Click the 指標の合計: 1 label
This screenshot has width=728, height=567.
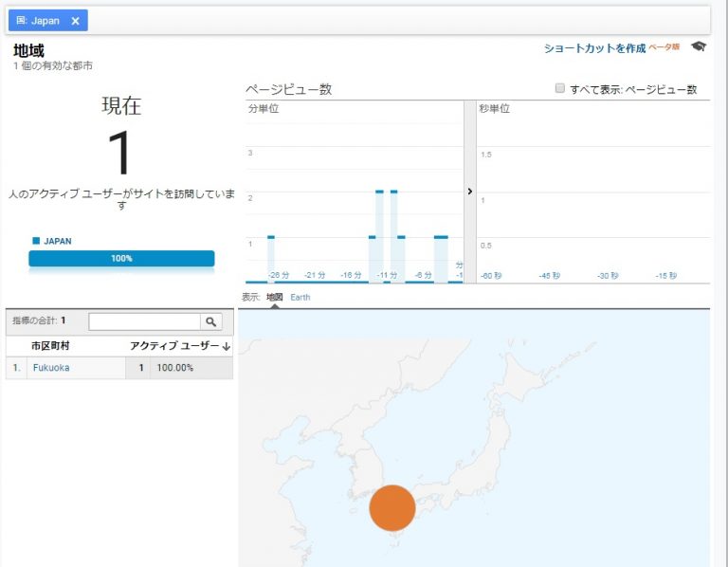point(39,320)
